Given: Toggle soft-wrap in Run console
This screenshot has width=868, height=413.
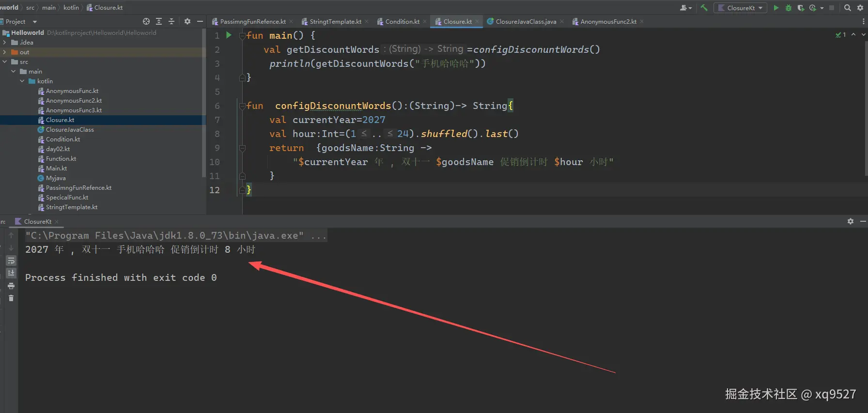Looking at the screenshot, I should (11, 260).
